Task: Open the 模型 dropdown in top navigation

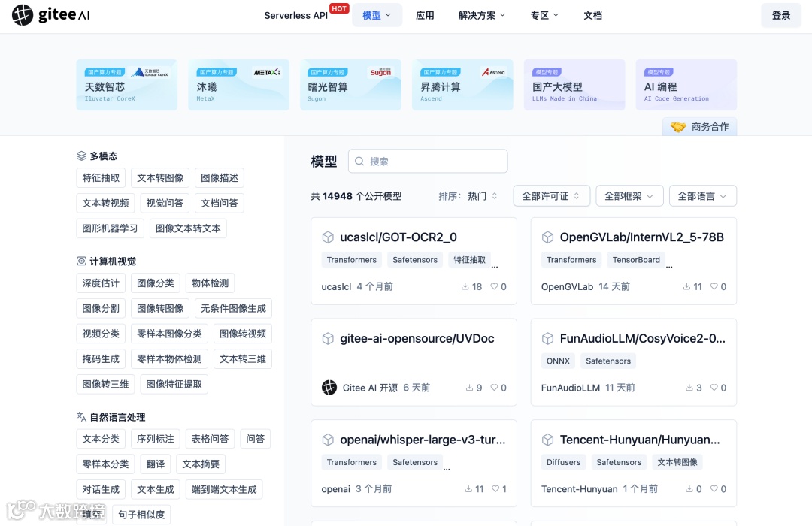Action: point(377,16)
